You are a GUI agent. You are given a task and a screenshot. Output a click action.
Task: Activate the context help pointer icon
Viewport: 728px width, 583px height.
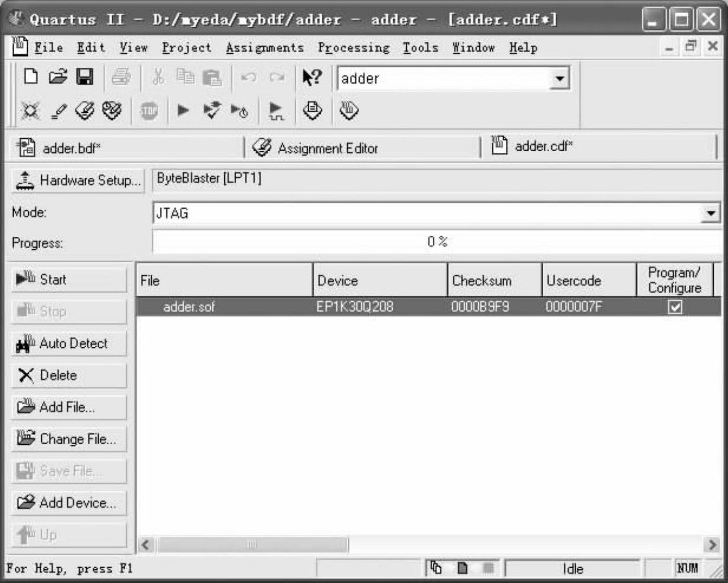[x=312, y=77]
